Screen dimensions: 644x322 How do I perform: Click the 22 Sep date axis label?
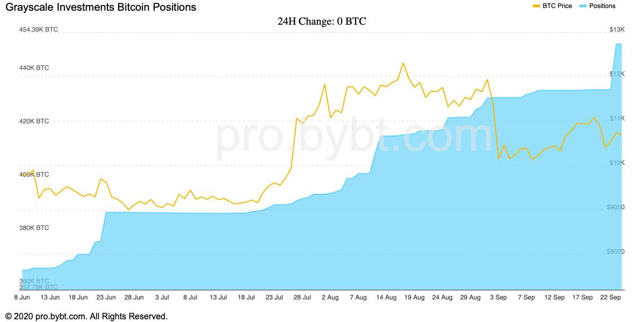pos(610,297)
